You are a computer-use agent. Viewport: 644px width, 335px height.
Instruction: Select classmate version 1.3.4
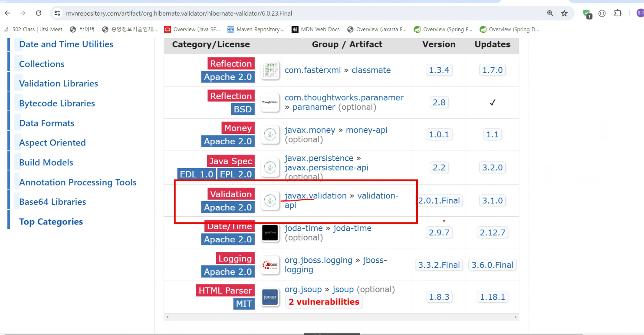[x=439, y=70]
